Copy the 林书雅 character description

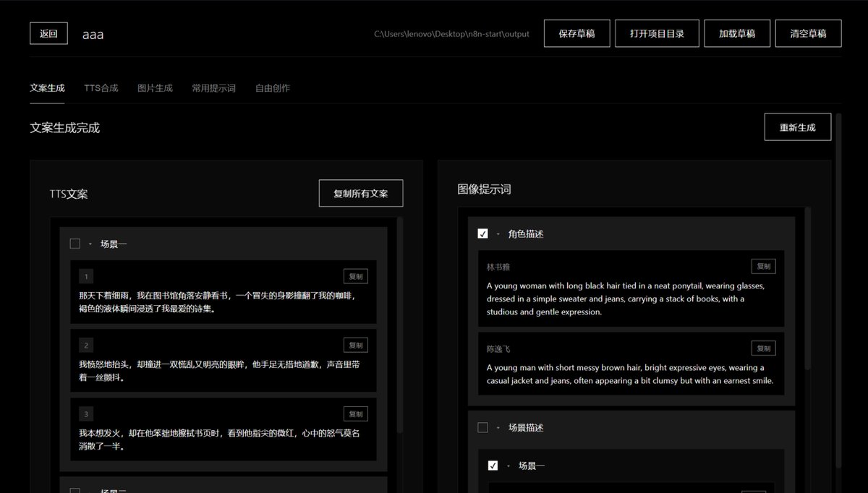763,266
